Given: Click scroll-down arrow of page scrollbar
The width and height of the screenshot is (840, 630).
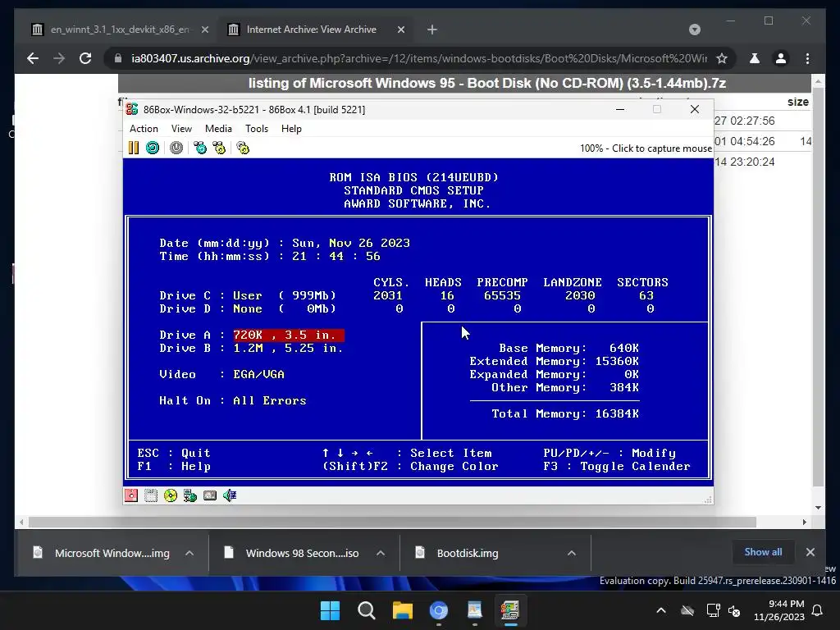Looking at the screenshot, I should tap(818, 508).
